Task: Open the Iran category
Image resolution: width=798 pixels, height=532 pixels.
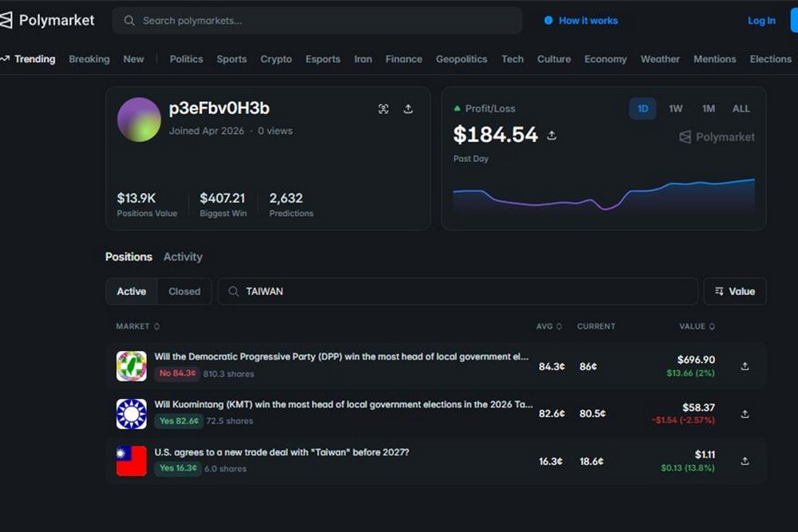Action: pyautogui.click(x=363, y=59)
